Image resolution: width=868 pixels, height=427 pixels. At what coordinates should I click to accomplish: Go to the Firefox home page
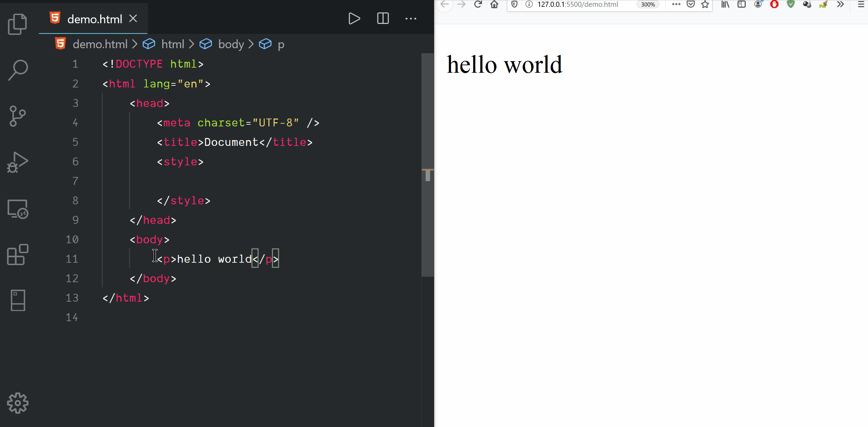(x=494, y=4)
